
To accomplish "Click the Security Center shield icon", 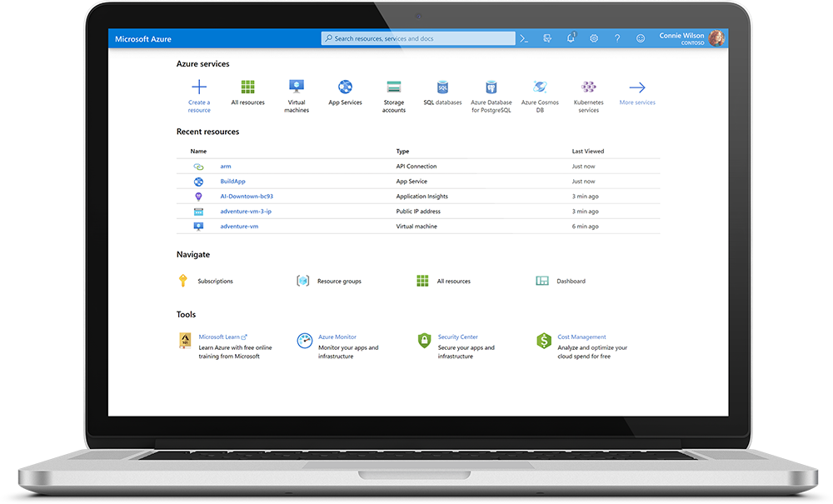I will click(424, 341).
